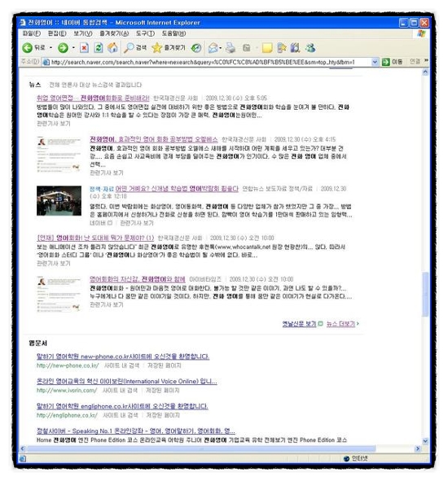
Task: Open the Search (검색) magnifier pane
Action: tap(134, 47)
